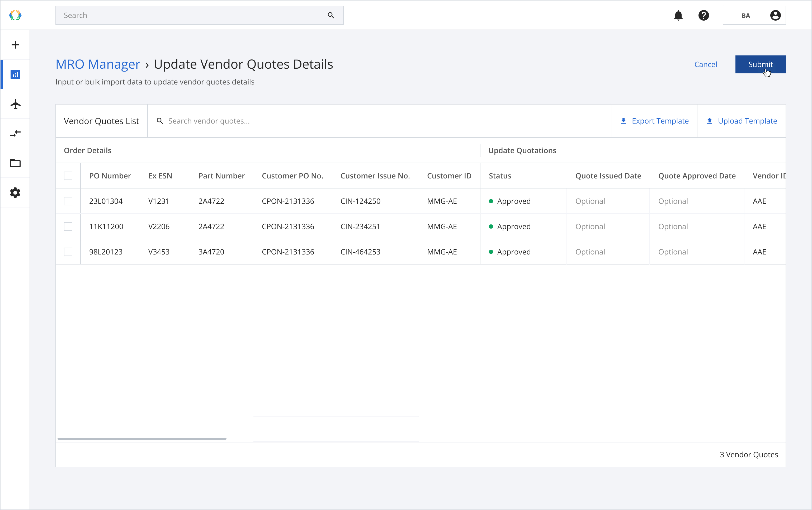Click the Ex ESN cell V2206
The image size is (812, 510).
[159, 226]
